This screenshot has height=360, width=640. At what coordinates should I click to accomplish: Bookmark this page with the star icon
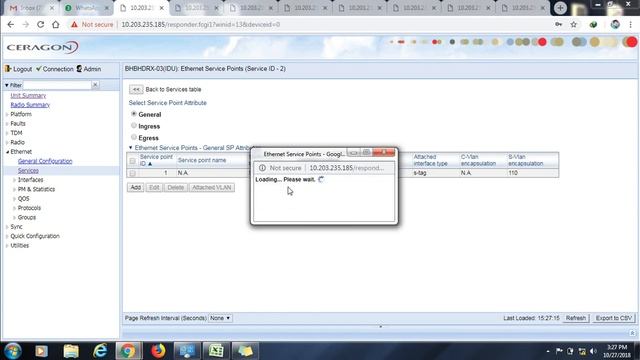click(573, 24)
